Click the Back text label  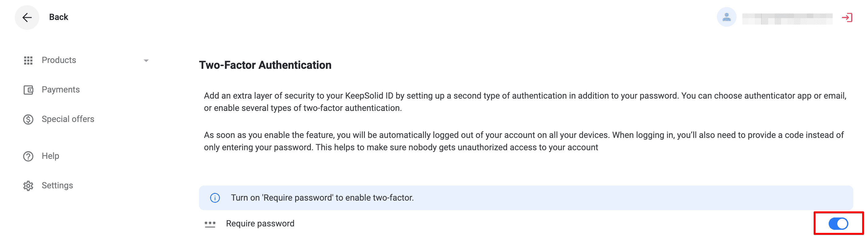click(x=59, y=17)
